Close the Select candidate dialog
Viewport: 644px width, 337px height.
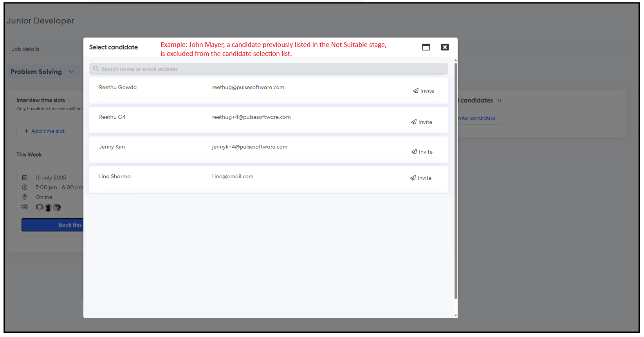(x=445, y=47)
